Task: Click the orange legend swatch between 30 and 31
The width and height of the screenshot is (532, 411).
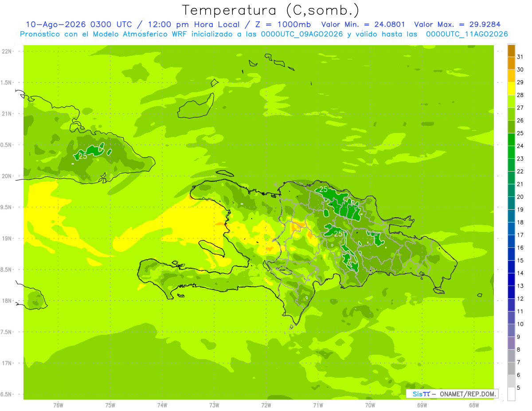Action: pyautogui.click(x=511, y=63)
